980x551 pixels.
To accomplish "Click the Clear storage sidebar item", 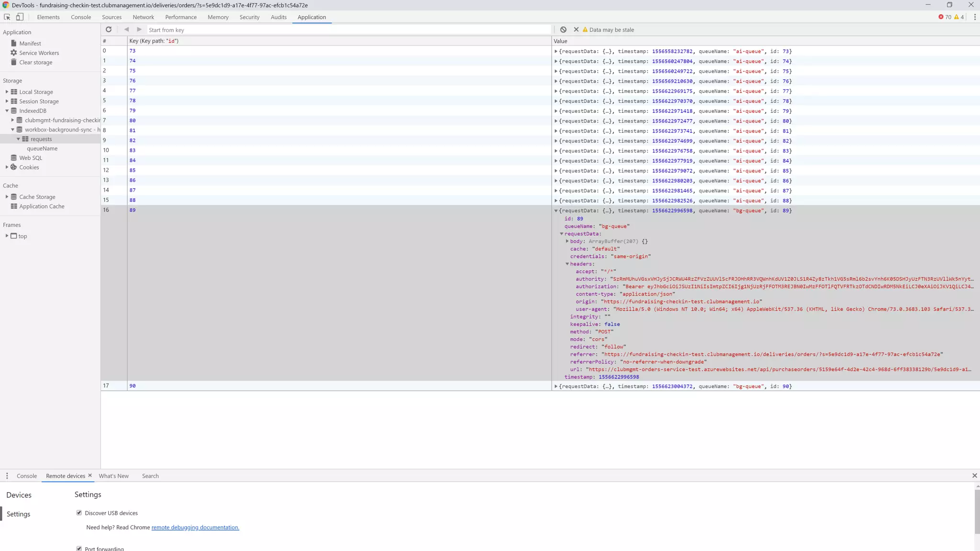I will pyautogui.click(x=35, y=63).
